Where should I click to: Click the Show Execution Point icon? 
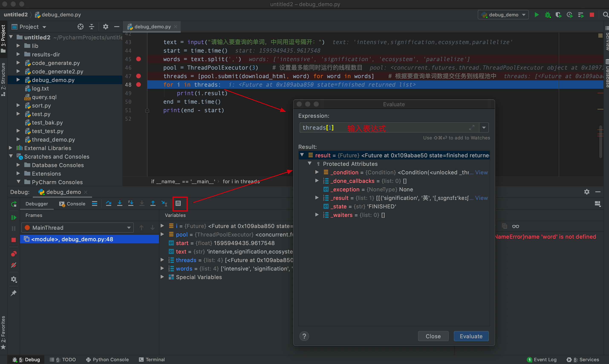point(95,203)
